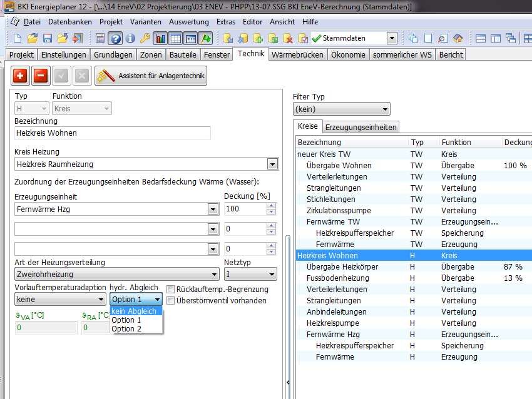This screenshot has width=532, height=399.
Task: Switch to the Wärmebrücken tab
Action: pos(297,54)
